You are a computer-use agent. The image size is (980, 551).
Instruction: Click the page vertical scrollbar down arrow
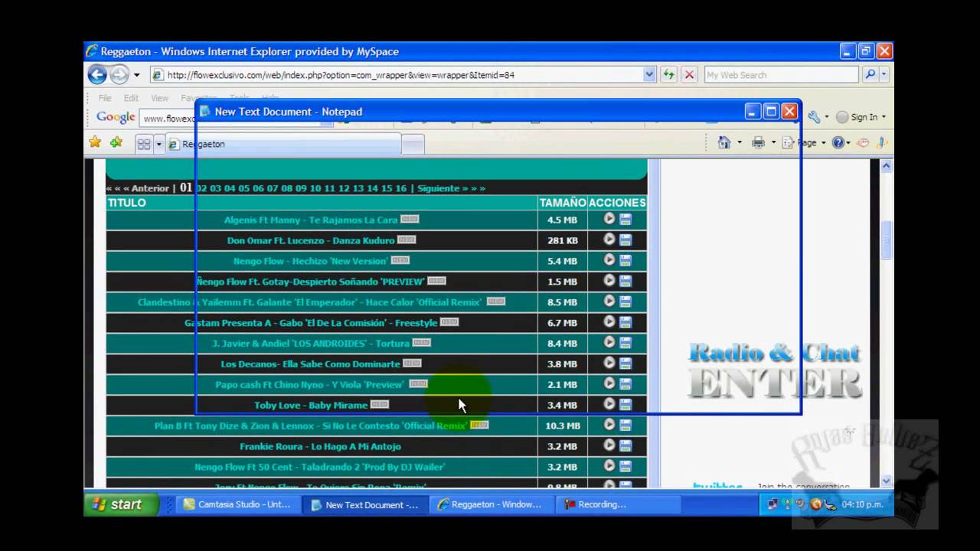point(887,481)
